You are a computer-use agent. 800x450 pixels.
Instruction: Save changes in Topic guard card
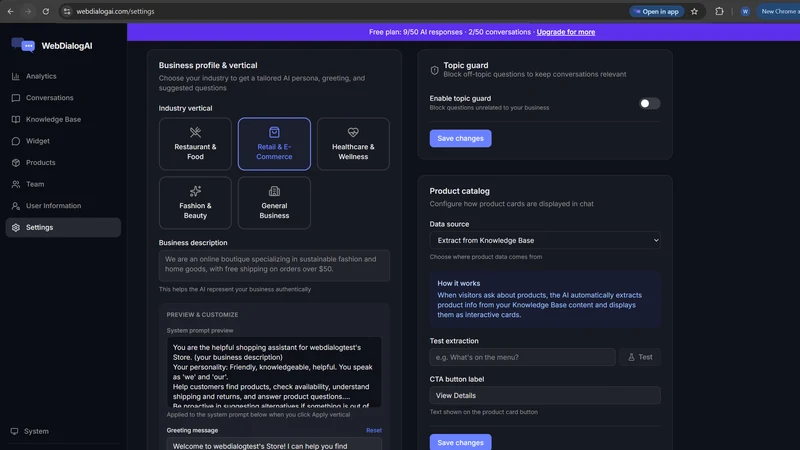tap(460, 138)
